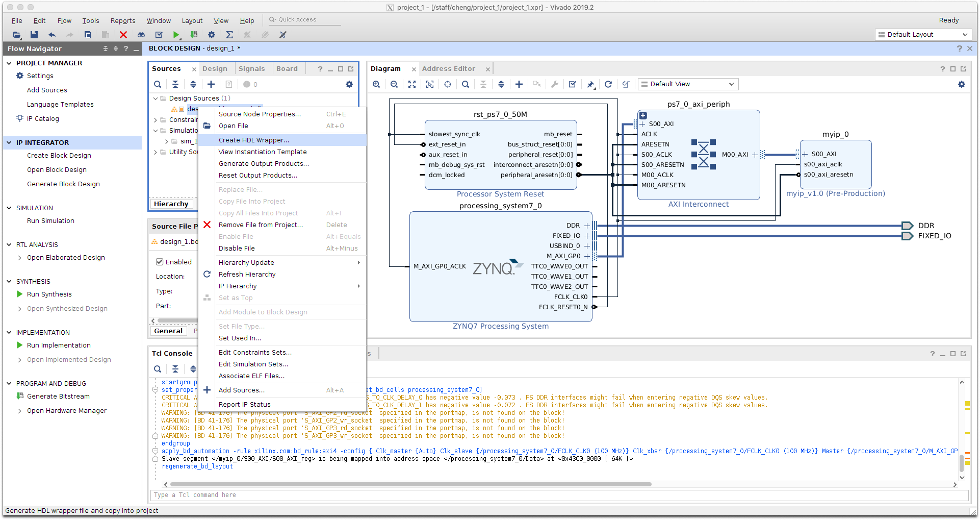The image size is (980, 520).
Task: Open the Reports menu
Action: (123, 21)
